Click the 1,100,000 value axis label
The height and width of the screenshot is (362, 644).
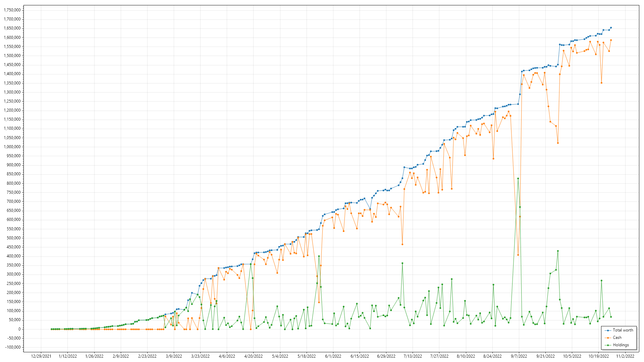[x=12, y=128]
